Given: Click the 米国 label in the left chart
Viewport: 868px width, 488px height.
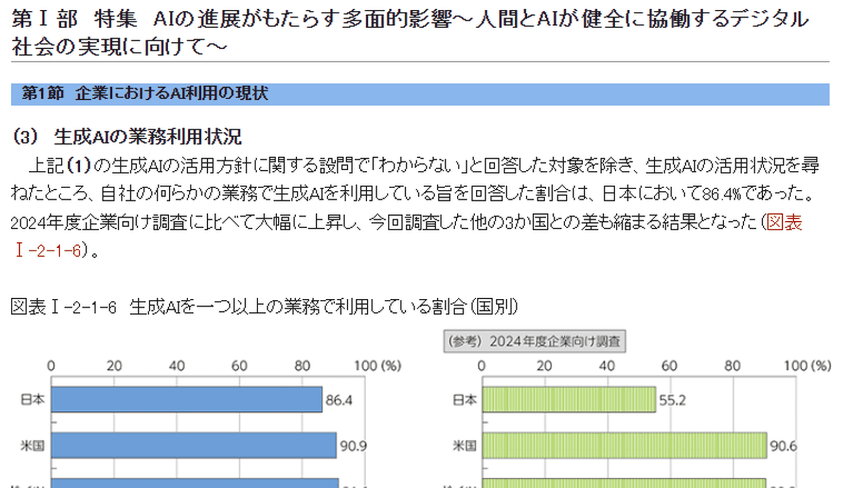Looking at the screenshot, I should tap(33, 446).
